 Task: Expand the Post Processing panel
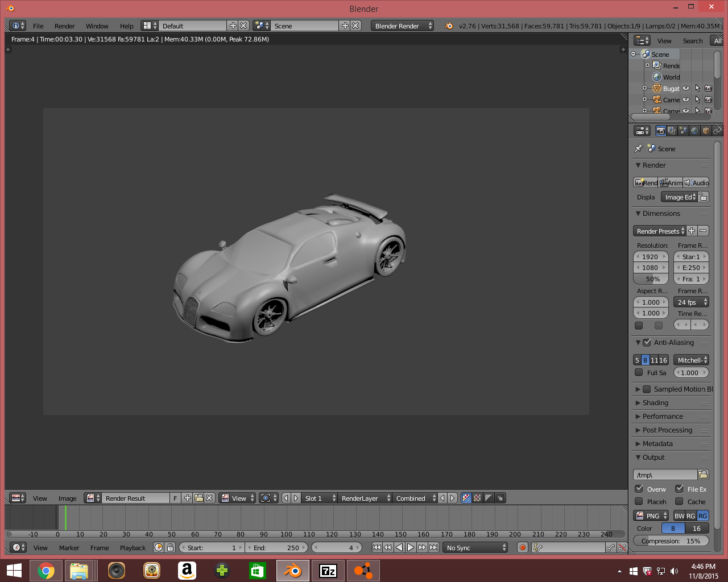[667, 430]
